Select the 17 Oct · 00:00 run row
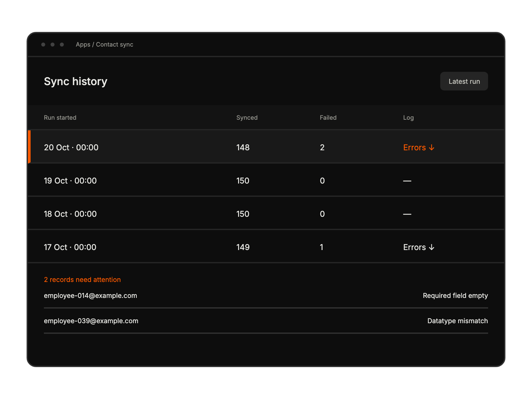Screen dimensions: 532x399 click(x=266, y=246)
